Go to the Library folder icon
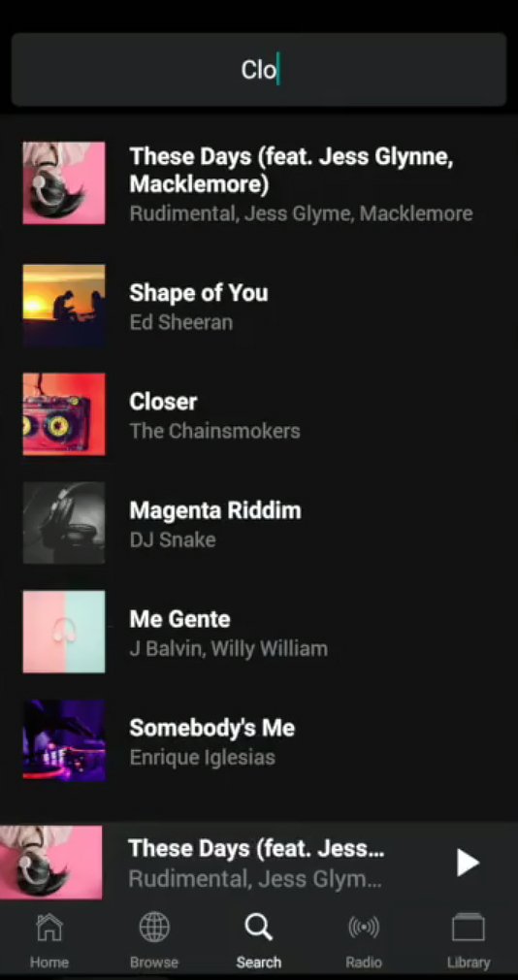The width and height of the screenshot is (518, 980). [468, 928]
